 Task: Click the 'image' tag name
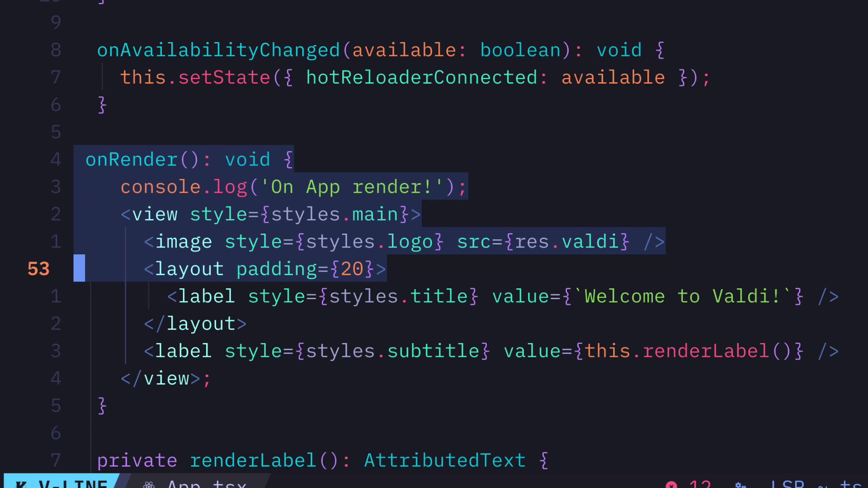[x=184, y=242]
